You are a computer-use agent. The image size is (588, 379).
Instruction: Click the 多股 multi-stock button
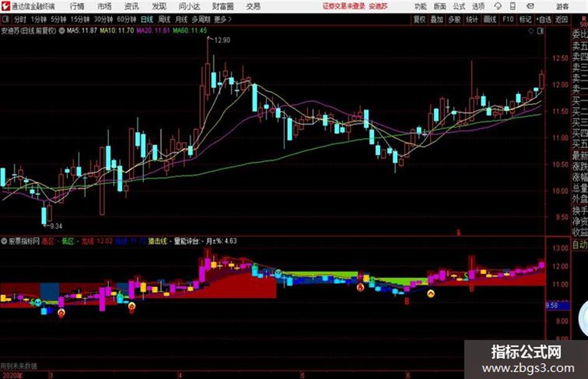click(x=454, y=19)
